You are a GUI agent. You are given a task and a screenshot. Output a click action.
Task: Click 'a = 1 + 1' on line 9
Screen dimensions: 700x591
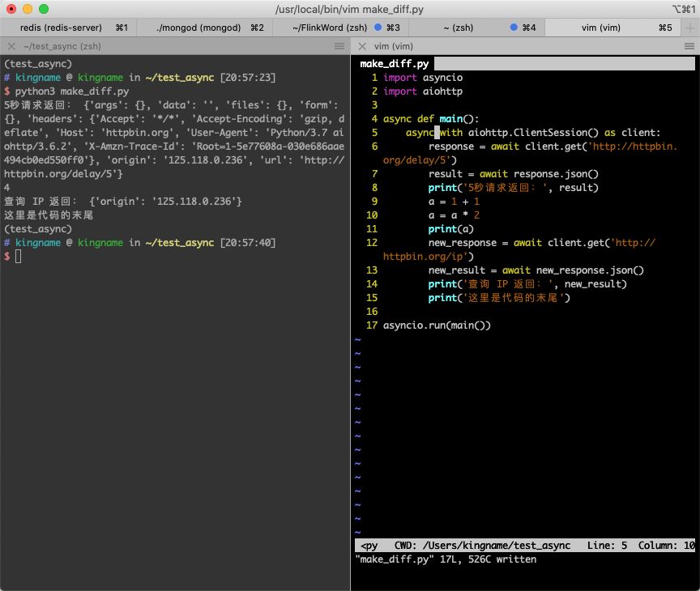[x=454, y=202]
